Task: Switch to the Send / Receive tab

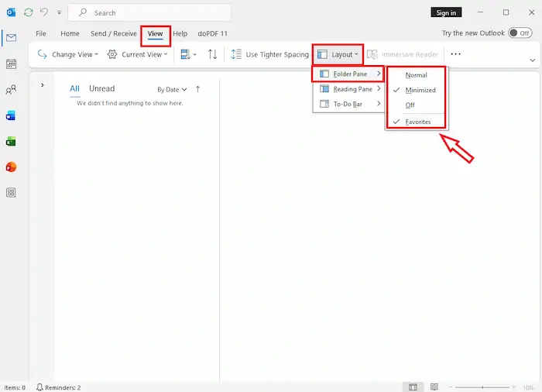Action: tap(113, 33)
